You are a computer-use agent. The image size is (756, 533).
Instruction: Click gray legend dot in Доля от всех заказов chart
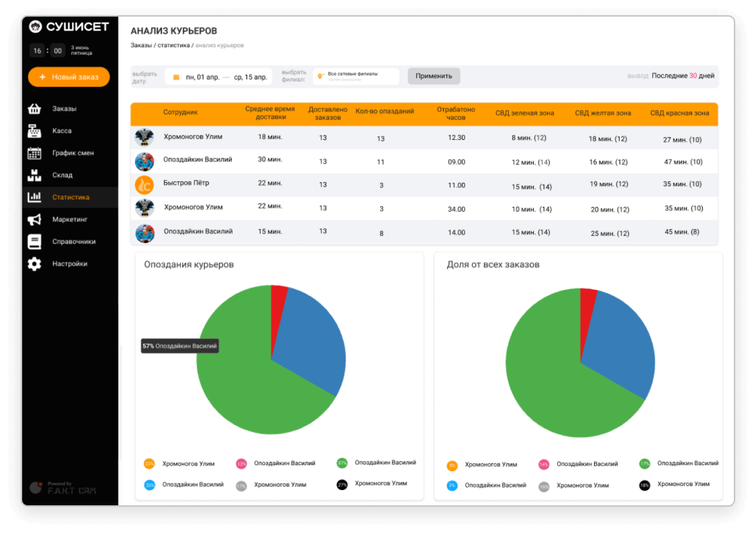[544, 487]
